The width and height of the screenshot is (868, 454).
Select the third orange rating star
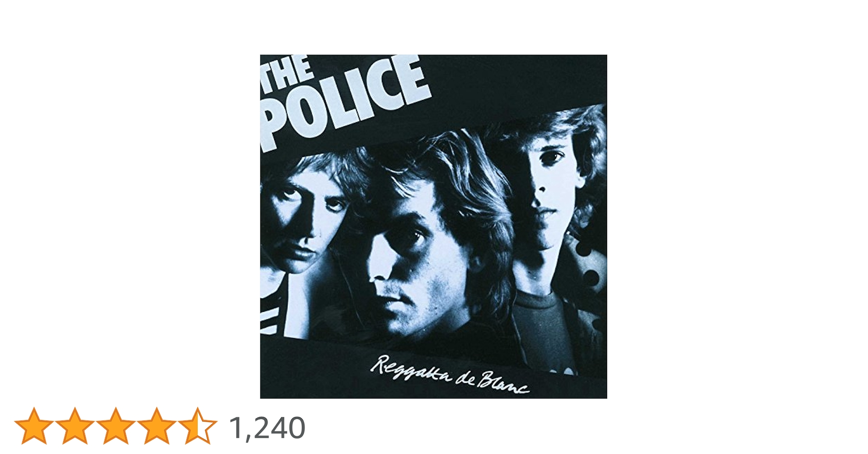[115, 425]
